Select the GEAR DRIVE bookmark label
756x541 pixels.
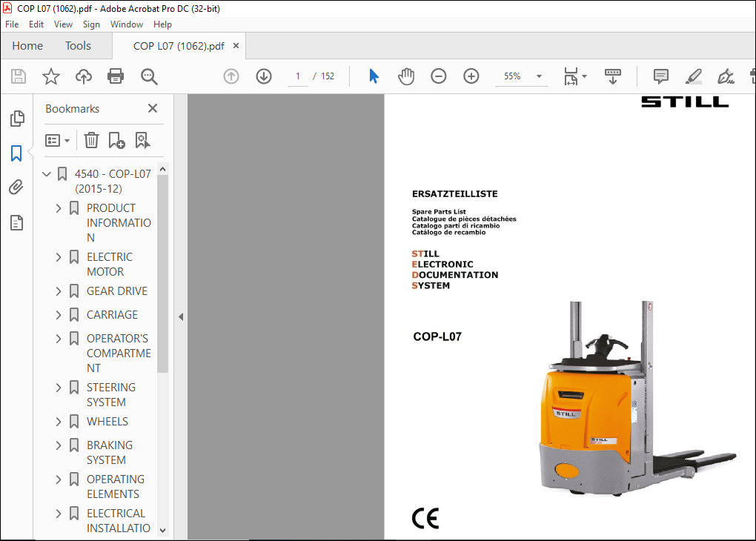pos(117,291)
